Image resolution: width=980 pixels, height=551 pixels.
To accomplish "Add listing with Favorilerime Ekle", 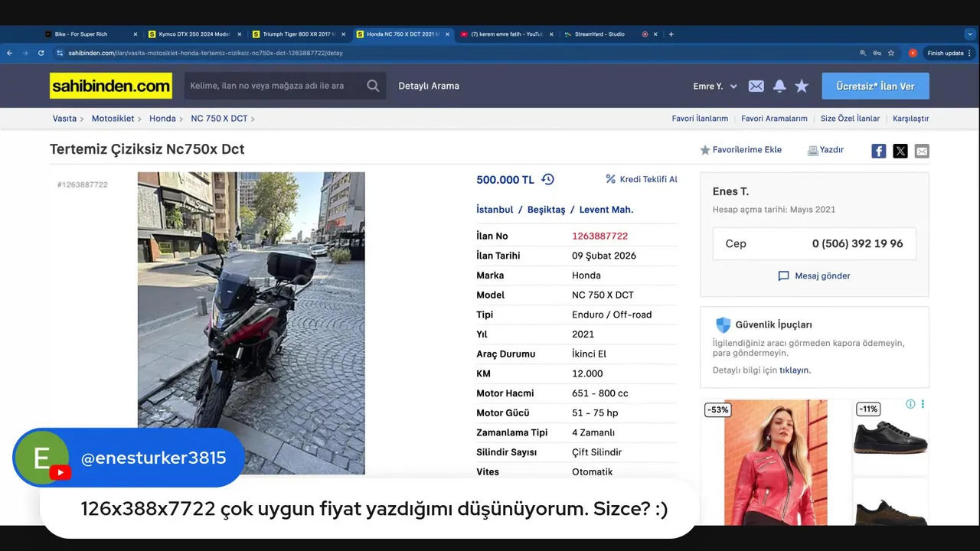I will coord(740,150).
